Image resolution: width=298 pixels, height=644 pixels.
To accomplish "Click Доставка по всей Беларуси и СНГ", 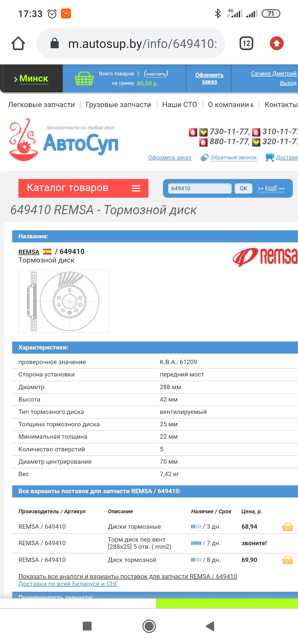I will click(68, 584).
